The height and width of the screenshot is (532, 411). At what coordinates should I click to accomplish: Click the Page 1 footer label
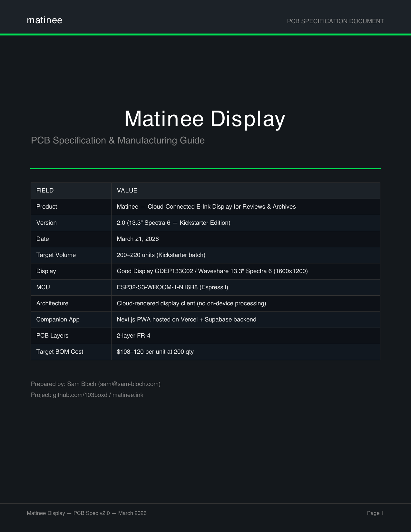pos(376,513)
